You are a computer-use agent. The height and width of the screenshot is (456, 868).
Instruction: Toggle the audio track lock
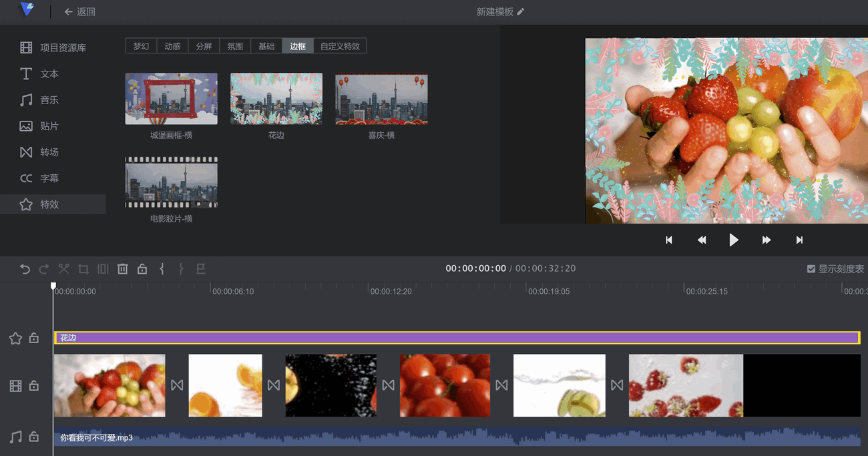click(x=34, y=437)
